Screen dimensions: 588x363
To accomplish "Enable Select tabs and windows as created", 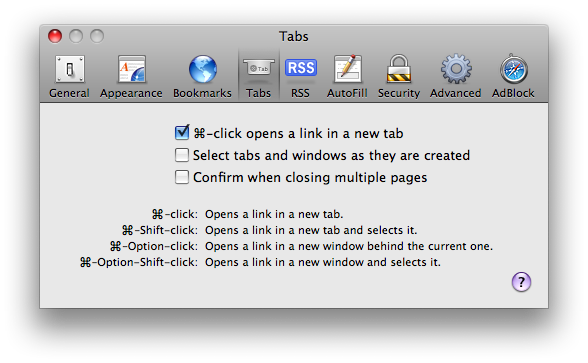I will [x=182, y=155].
